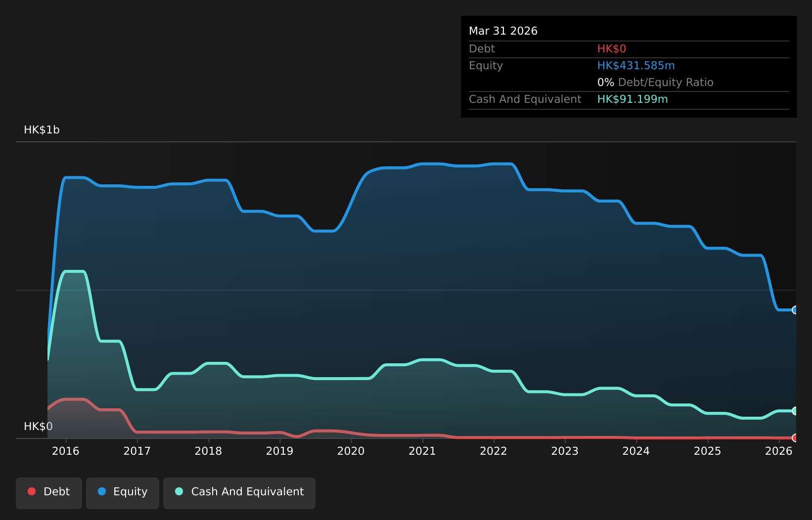Click the 2018 x-axis label
Screen dimensions: 812x520
click(x=208, y=451)
